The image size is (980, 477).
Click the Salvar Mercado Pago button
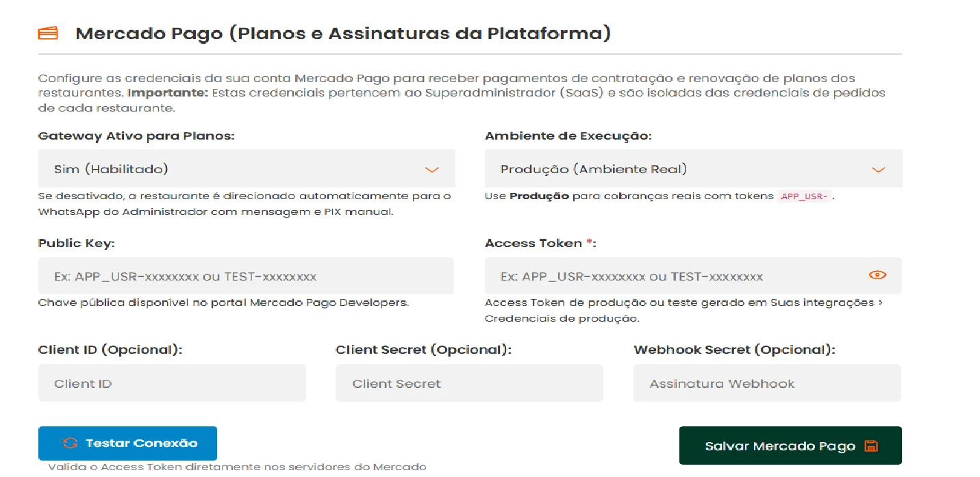[x=790, y=446]
